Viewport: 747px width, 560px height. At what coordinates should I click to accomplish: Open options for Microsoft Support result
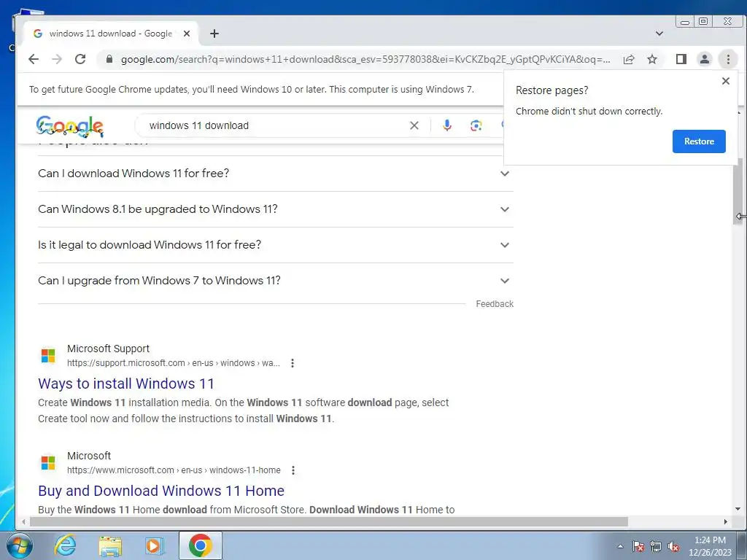click(293, 363)
